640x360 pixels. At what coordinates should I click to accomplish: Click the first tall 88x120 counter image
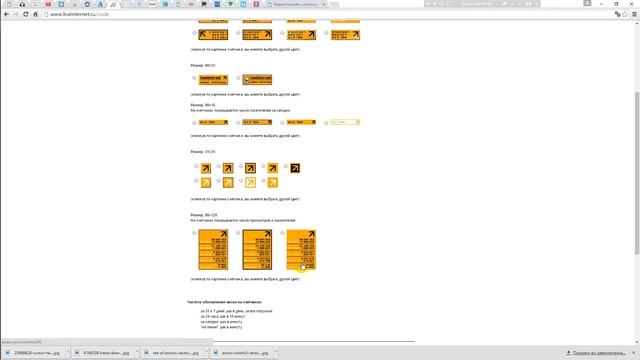point(213,250)
